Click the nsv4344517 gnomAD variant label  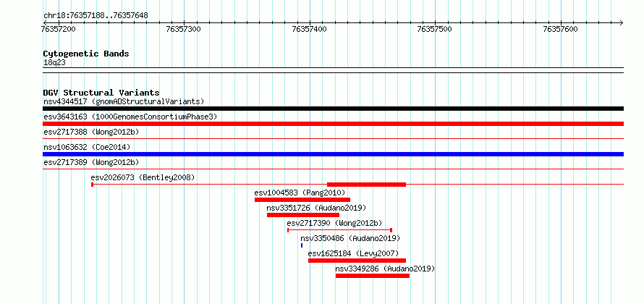click(x=124, y=101)
